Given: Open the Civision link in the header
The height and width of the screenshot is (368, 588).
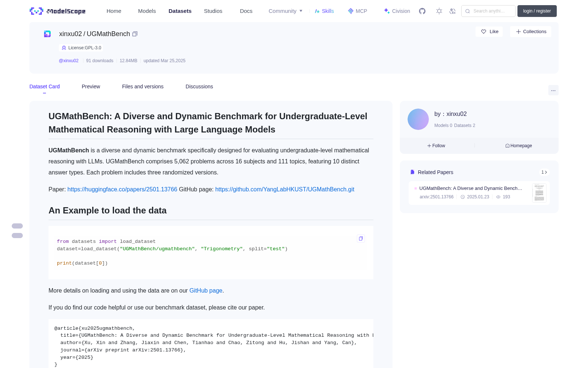Looking at the screenshot, I should pyautogui.click(x=397, y=11).
